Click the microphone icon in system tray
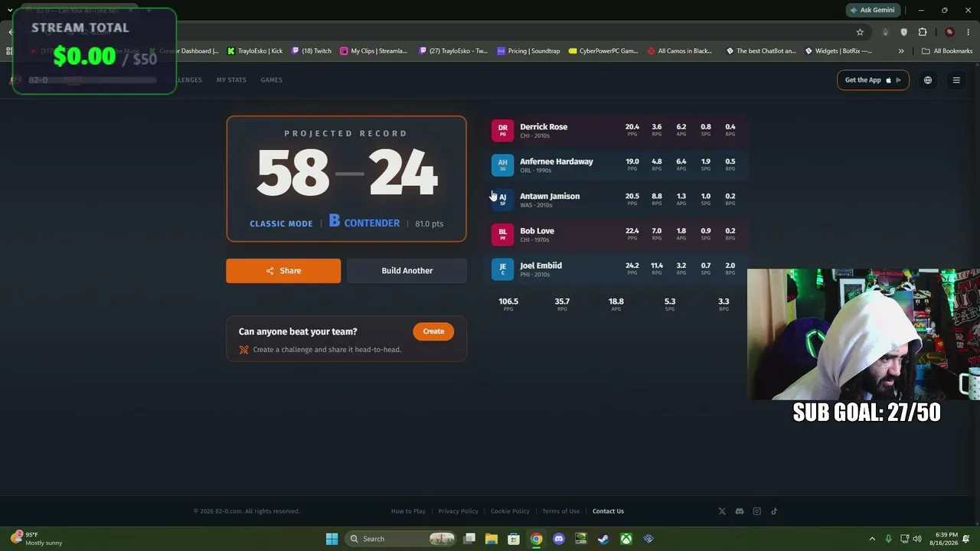This screenshot has width=980, height=551. tap(888, 539)
